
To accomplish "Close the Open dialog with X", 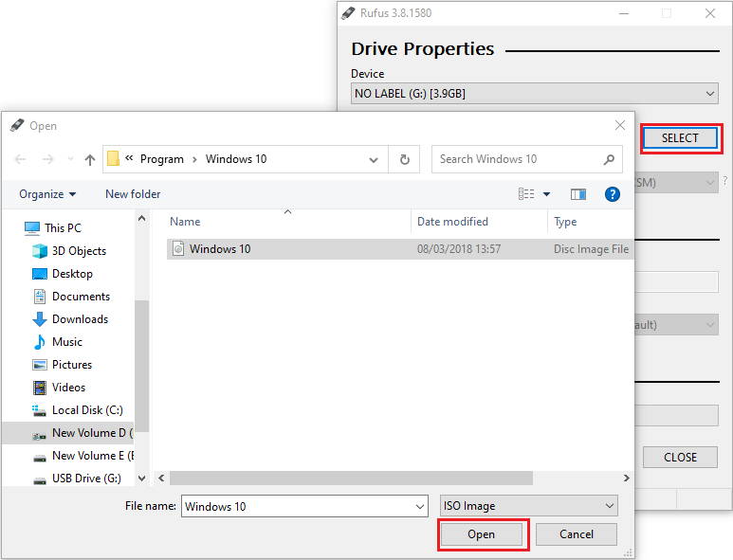I will 620,125.
